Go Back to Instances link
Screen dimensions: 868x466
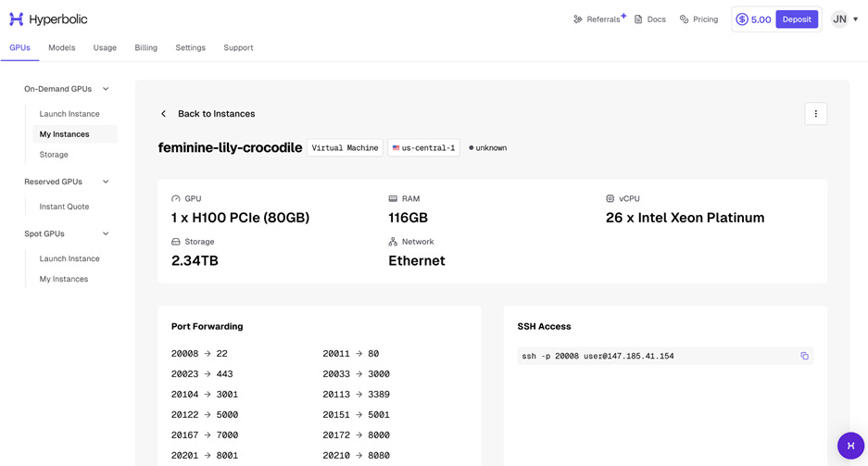[217, 113]
